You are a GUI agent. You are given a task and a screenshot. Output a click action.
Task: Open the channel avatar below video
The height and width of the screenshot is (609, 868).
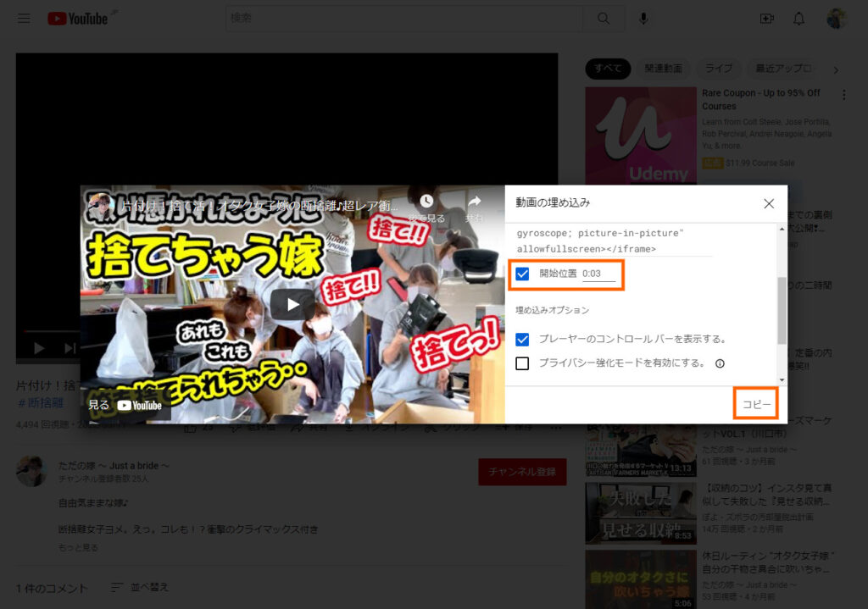32,471
